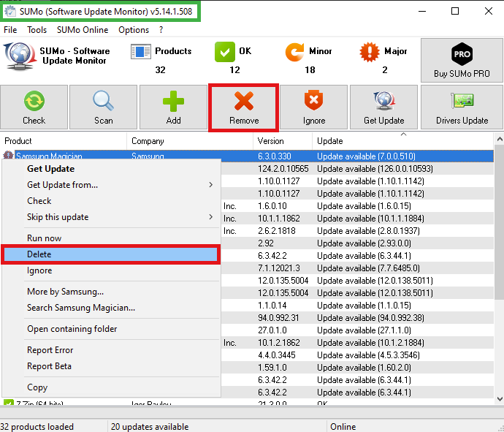Open the ? help menu
This screenshot has height=432, width=504.
pos(161,30)
